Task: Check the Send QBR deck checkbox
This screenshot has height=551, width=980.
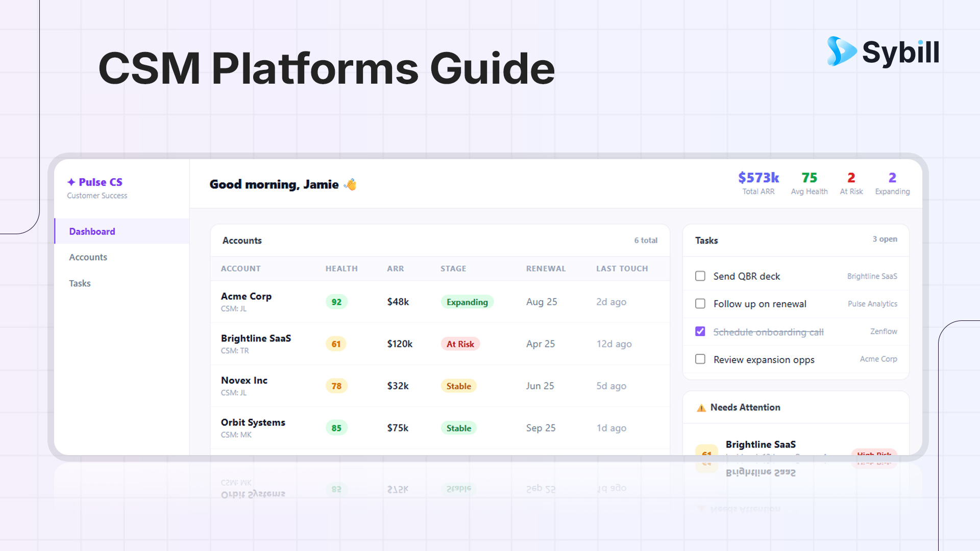Action: 700,276
